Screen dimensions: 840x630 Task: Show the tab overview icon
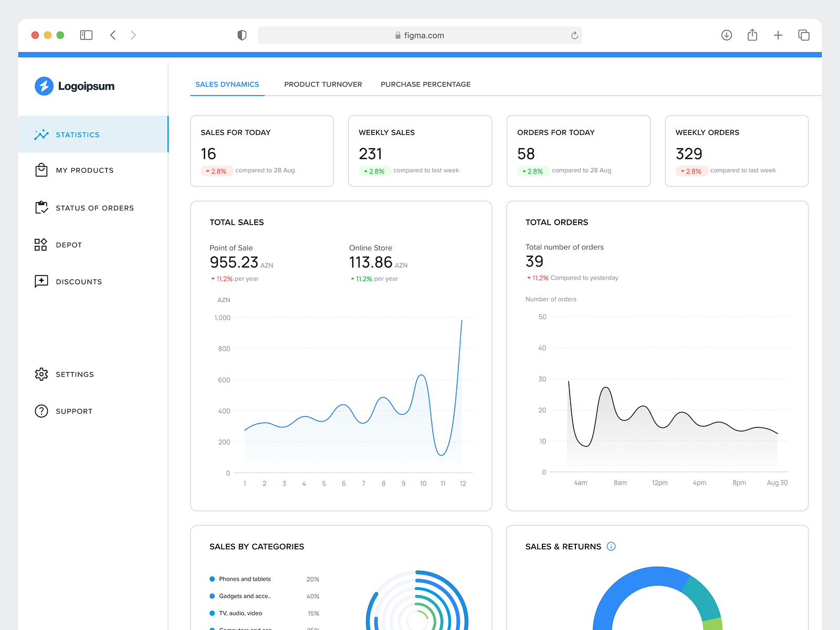(804, 35)
